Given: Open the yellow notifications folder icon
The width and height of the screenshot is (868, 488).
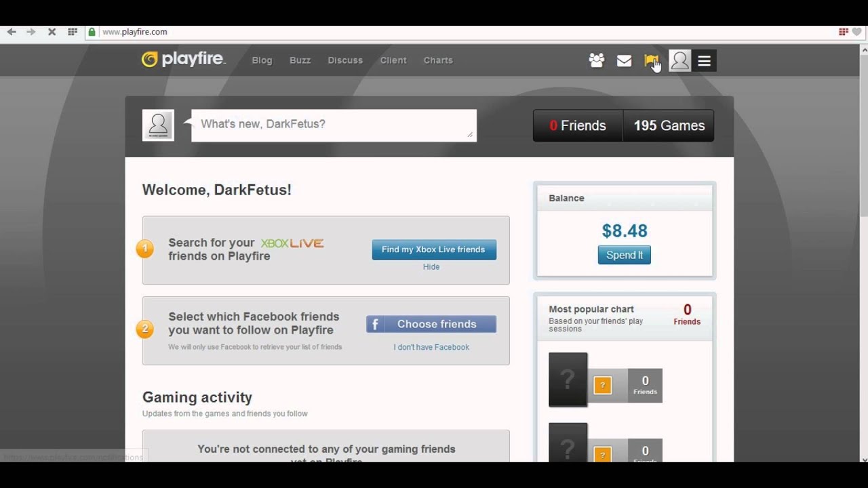Looking at the screenshot, I should (652, 61).
